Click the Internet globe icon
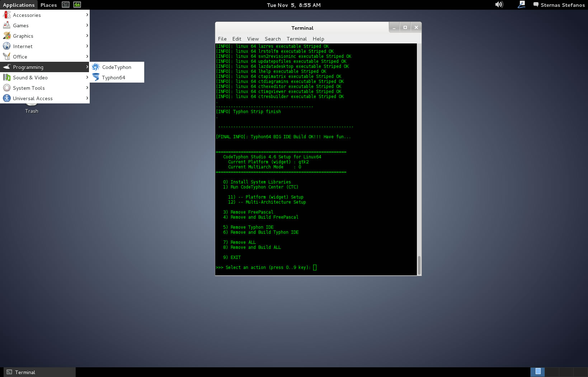Screen dimensions: 588x377 click(x=7, y=46)
